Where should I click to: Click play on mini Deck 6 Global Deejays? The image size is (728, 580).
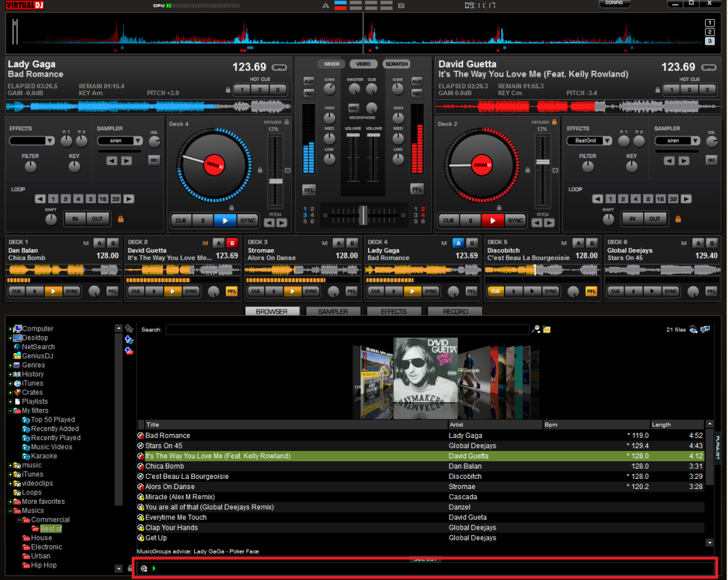tap(651, 291)
